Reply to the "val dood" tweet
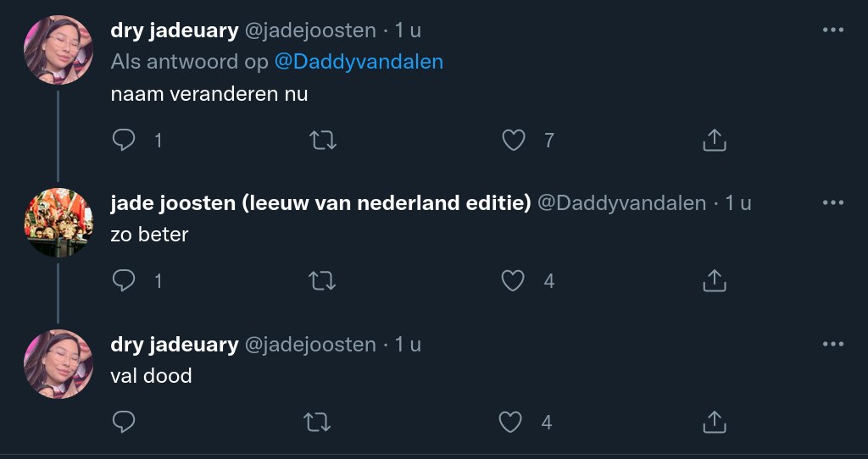Viewport: 868px width, 459px height. click(124, 421)
